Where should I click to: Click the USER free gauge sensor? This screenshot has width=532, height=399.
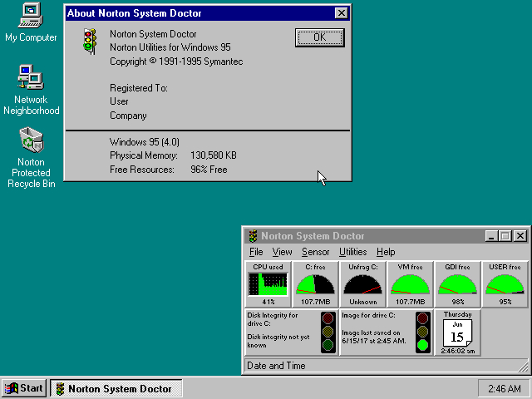pos(505,284)
